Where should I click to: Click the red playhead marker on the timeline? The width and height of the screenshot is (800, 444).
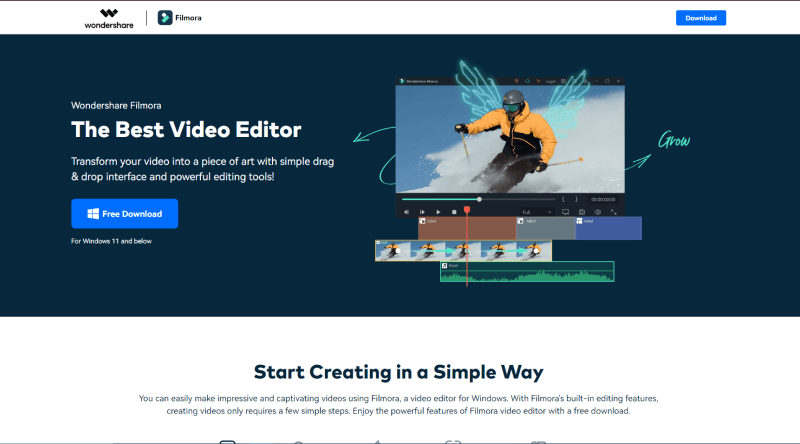(x=467, y=210)
